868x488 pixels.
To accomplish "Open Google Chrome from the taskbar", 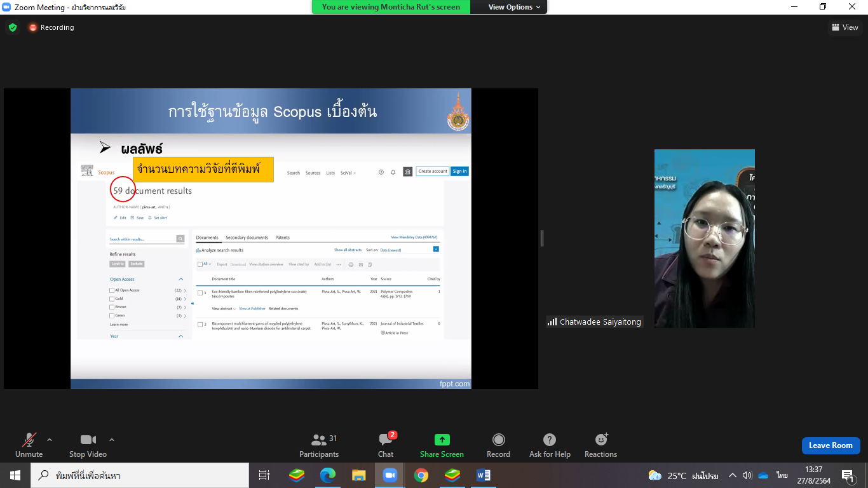I will click(x=421, y=475).
